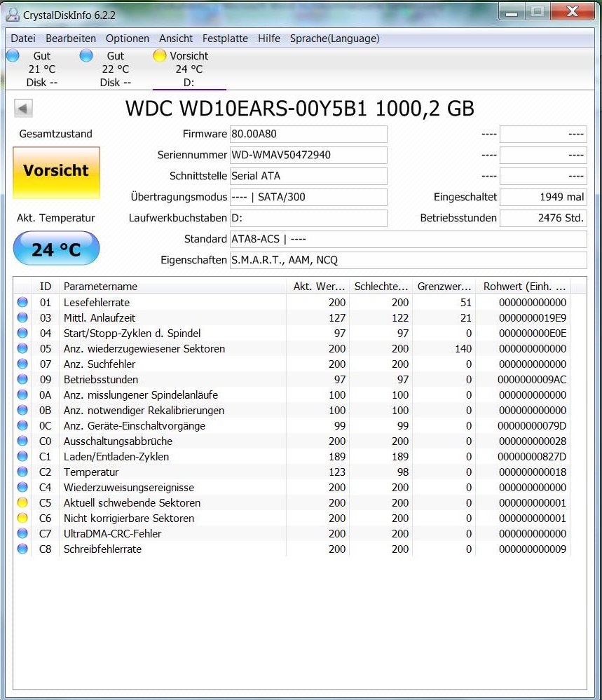Select the first Gut disk at 21 °C
This screenshot has width=602, height=700.
(42, 69)
